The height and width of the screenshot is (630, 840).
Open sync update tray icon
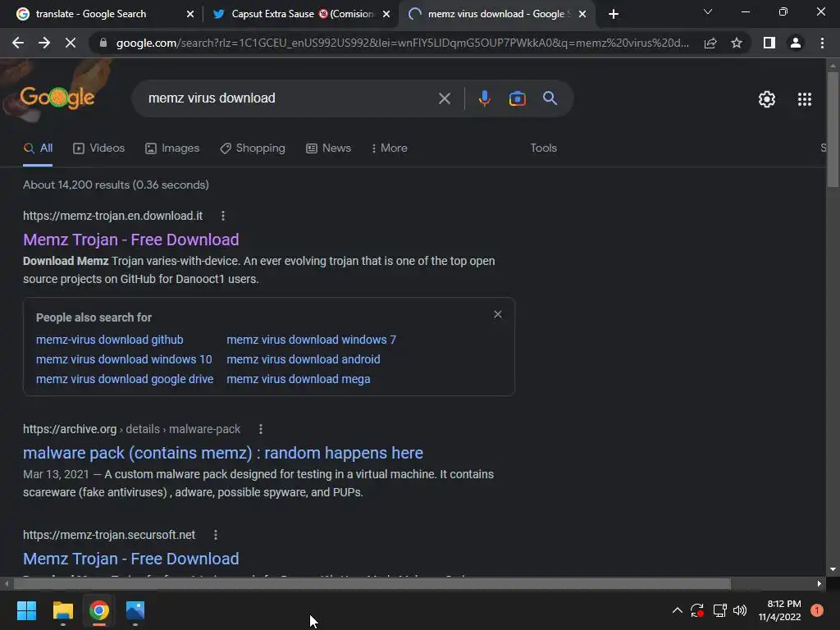697,610
